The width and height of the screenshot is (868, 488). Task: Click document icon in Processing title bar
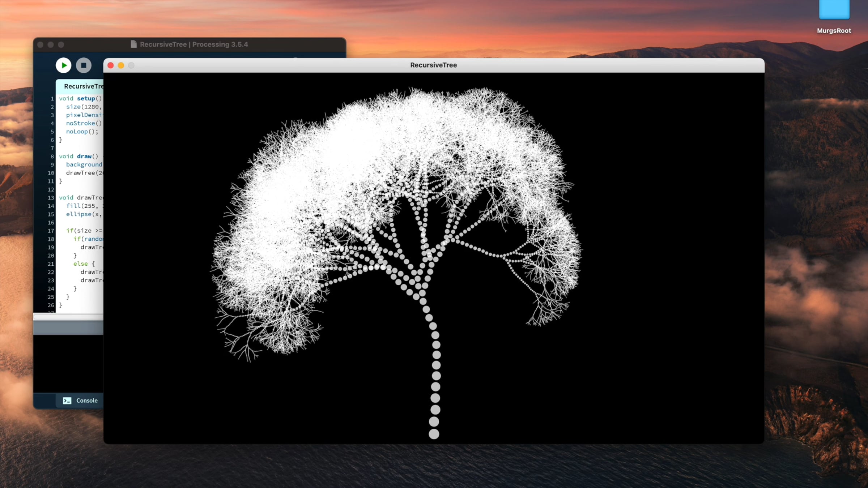[133, 44]
